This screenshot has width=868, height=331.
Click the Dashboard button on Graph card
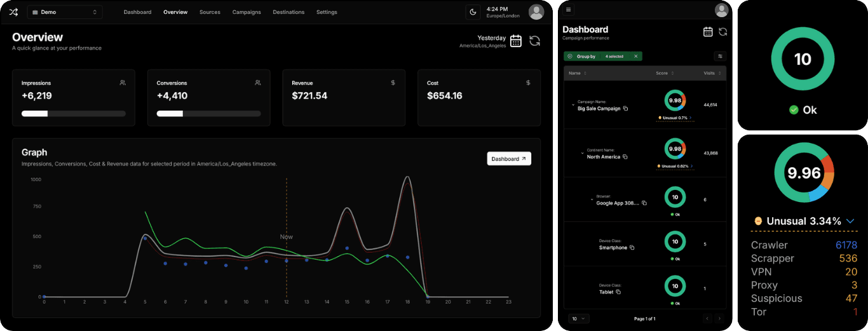(x=509, y=159)
